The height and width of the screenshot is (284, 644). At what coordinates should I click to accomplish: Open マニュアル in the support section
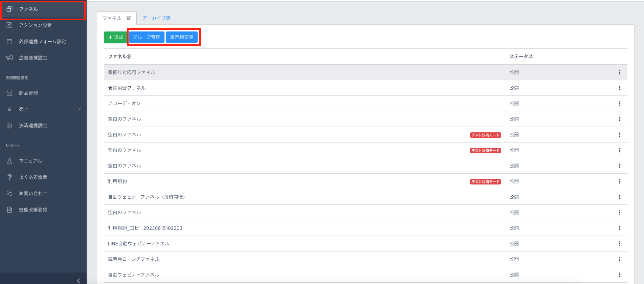coord(30,161)
